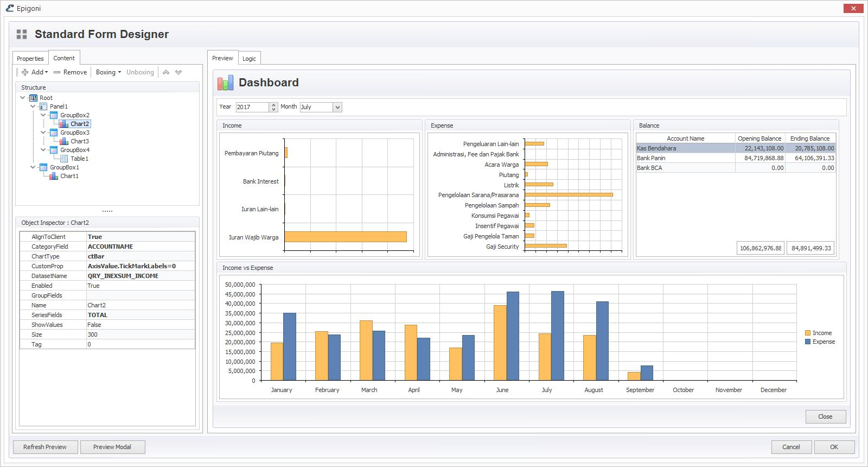The image size is (868, 467).
Task: Click the splitter dots between Structure and Object Inspector
Action: point(107,211)
